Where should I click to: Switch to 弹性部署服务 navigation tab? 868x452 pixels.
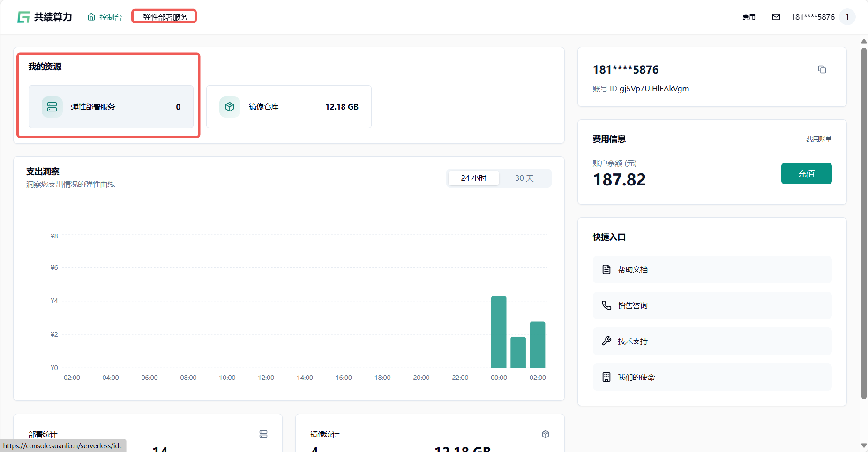click(165, 17)
